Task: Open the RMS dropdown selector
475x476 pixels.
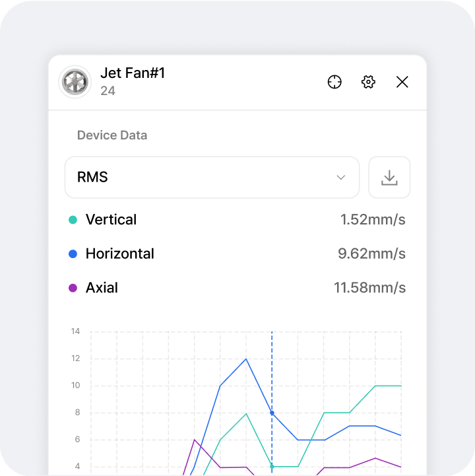Action: point(211,178)
